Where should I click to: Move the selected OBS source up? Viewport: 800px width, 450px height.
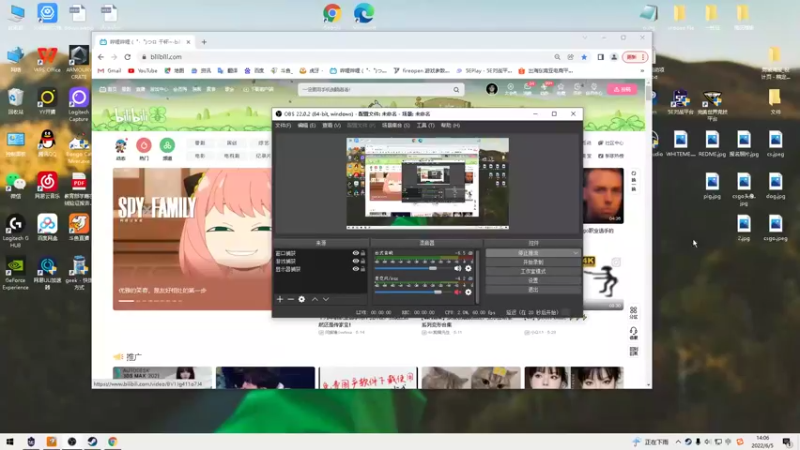[x=315, y=299]
